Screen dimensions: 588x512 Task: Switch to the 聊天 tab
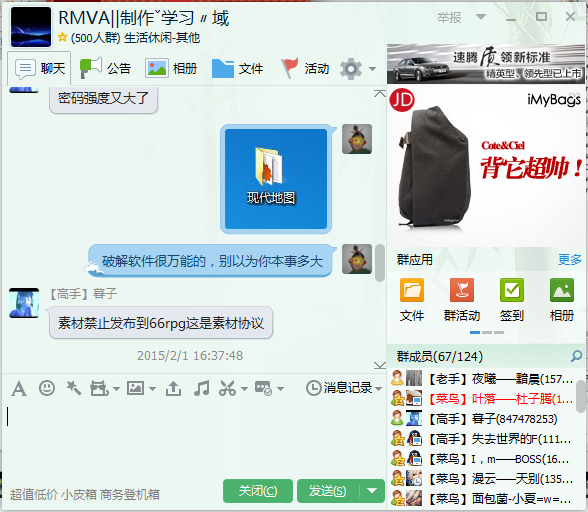pos(39,69)
